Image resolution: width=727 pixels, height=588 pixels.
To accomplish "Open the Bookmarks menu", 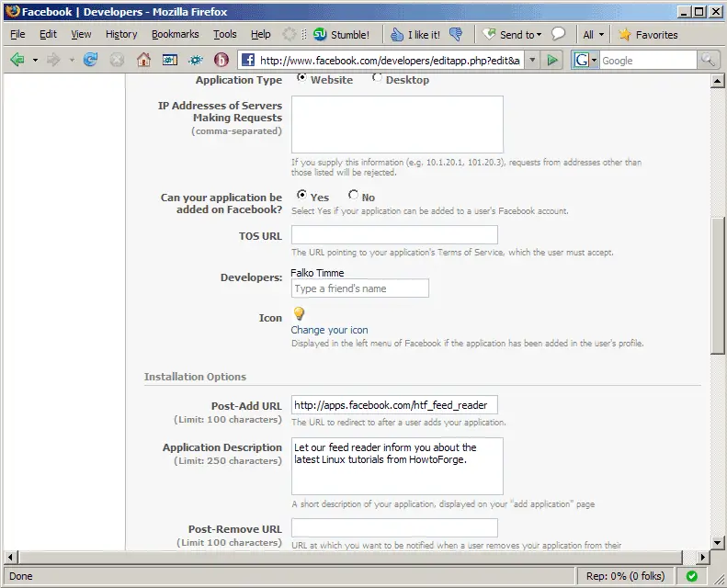I will click(176, 34).
